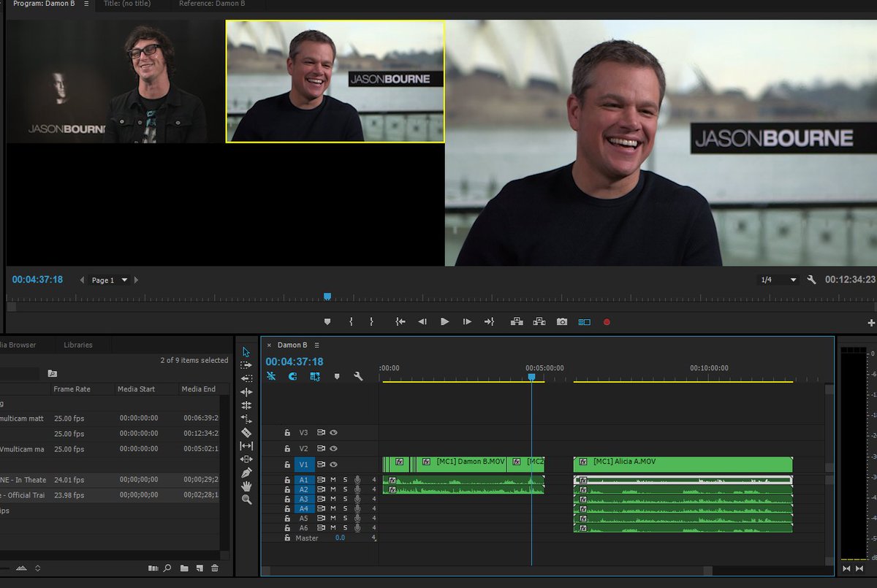This screenshot has height=588, width=877.
Task: Toggle Multi-Camera view button
Action: coord(584,321)
